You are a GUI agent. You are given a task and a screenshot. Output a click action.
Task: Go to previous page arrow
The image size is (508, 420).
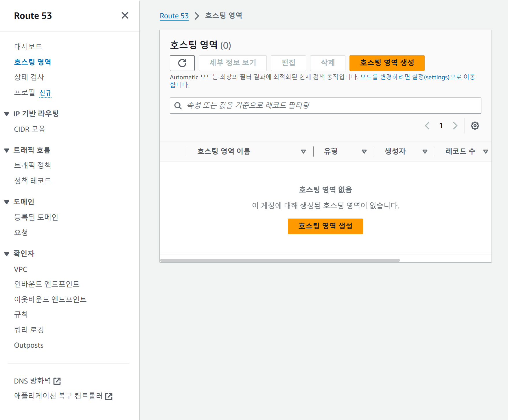pos(427,126)
